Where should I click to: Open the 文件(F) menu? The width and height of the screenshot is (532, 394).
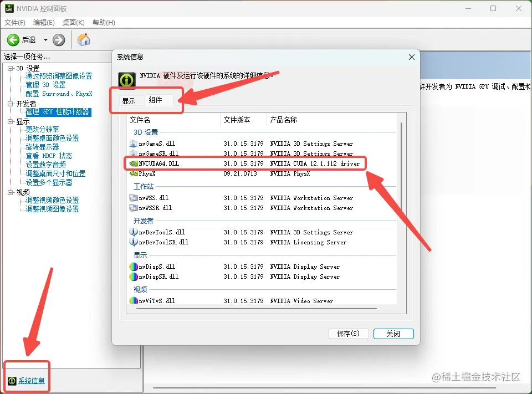point(14,22)
